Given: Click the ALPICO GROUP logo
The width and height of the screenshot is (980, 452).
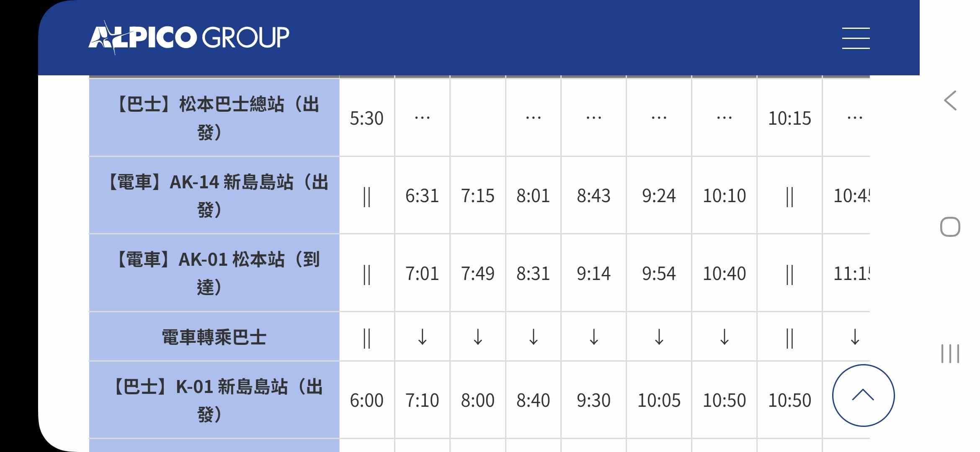Looking at the screenshot, I should [x=188, y=37].
